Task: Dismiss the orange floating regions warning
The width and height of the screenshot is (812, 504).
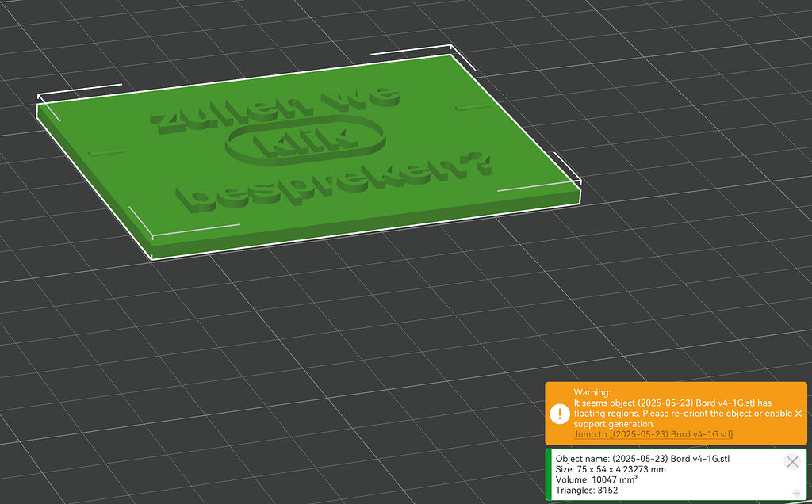Action: [798, 414]
